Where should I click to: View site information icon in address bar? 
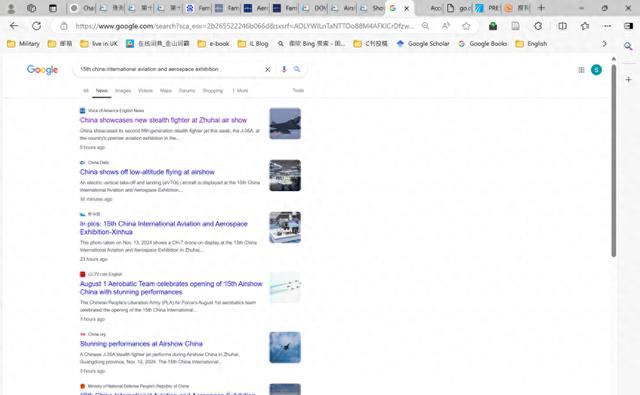64,26
